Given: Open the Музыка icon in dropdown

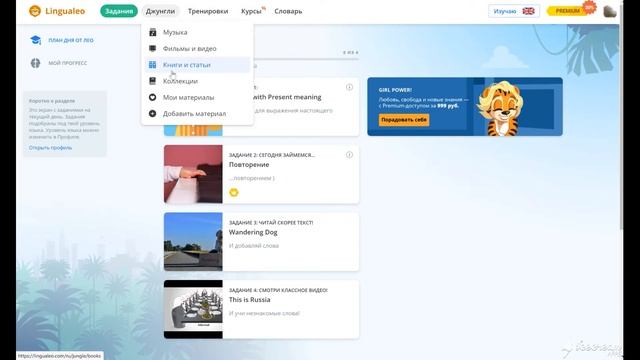Looking at the screenshot, I should (x=152, y=32).
